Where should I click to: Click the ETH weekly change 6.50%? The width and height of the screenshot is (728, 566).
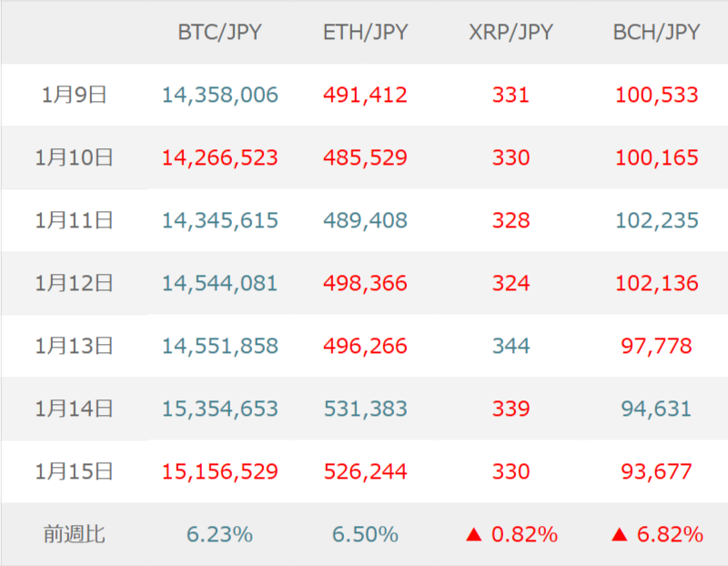(365, 534)
